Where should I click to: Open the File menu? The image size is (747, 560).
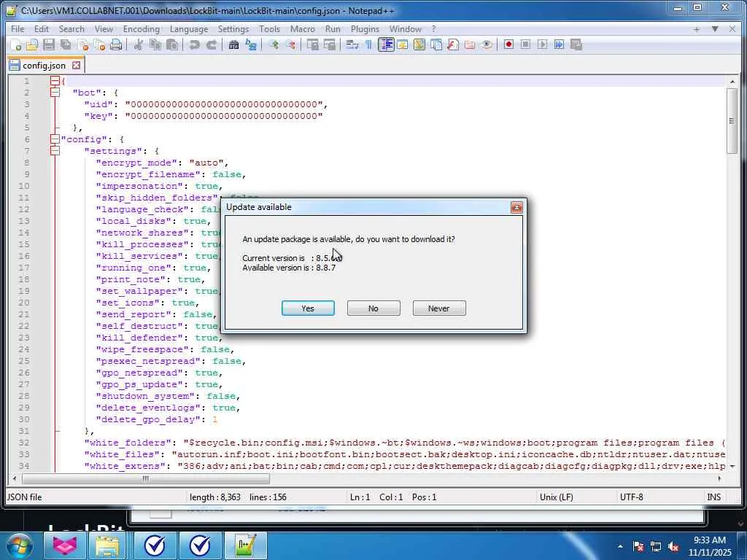(x=18, y=29)
